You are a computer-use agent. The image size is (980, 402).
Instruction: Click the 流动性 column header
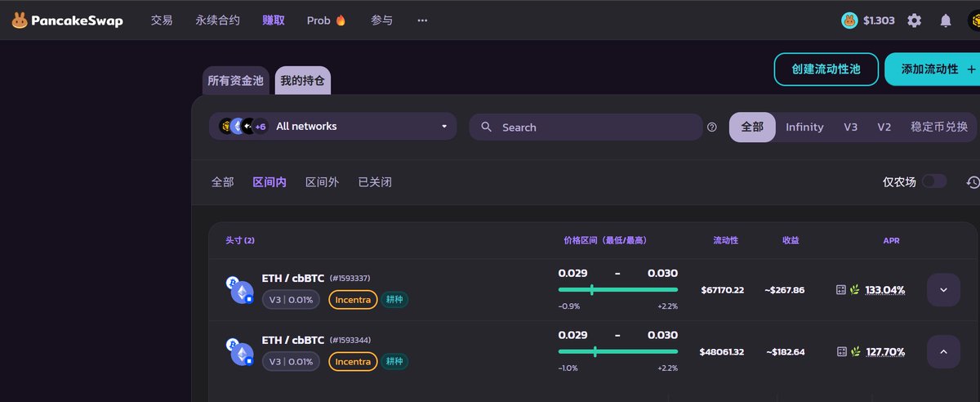pos(726,240)
